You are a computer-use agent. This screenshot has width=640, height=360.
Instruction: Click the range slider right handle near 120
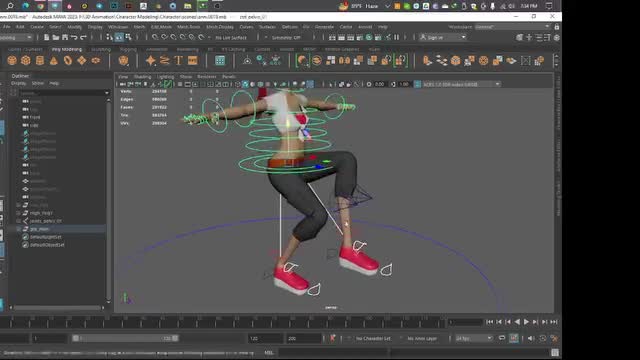pyautogui.click(x=175, y=338)
